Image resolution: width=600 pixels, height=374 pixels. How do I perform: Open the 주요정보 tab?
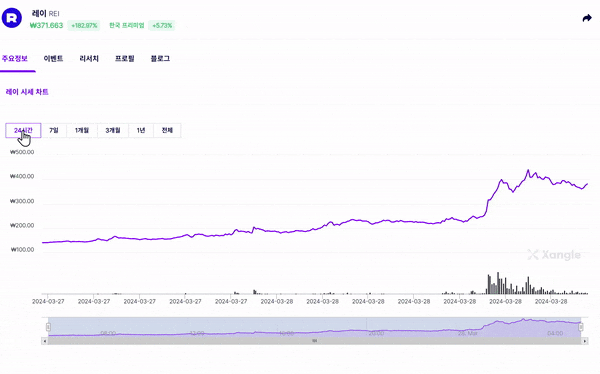point(15,59)
